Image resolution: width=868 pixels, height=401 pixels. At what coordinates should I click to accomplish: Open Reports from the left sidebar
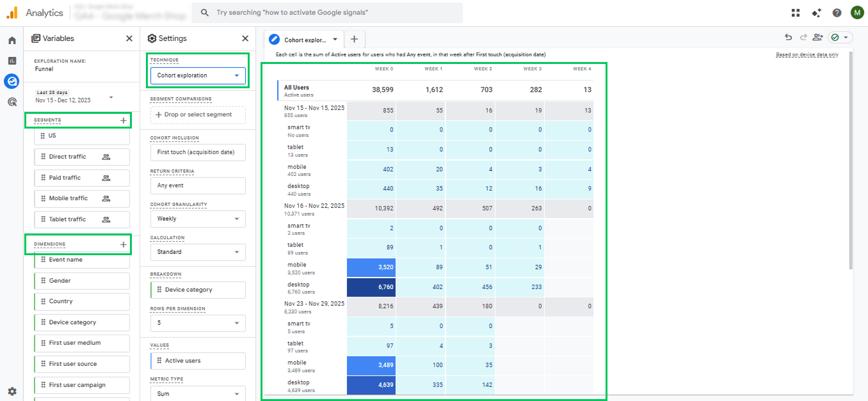coord(12,61)
